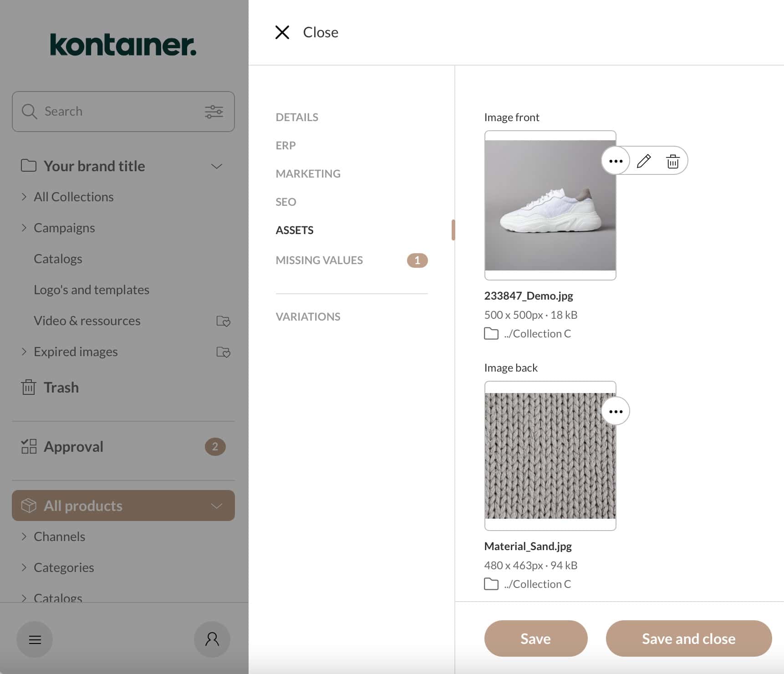The image size is (784, 674).
Task: Open search filter sliders icon
Action: click(214, 112)
